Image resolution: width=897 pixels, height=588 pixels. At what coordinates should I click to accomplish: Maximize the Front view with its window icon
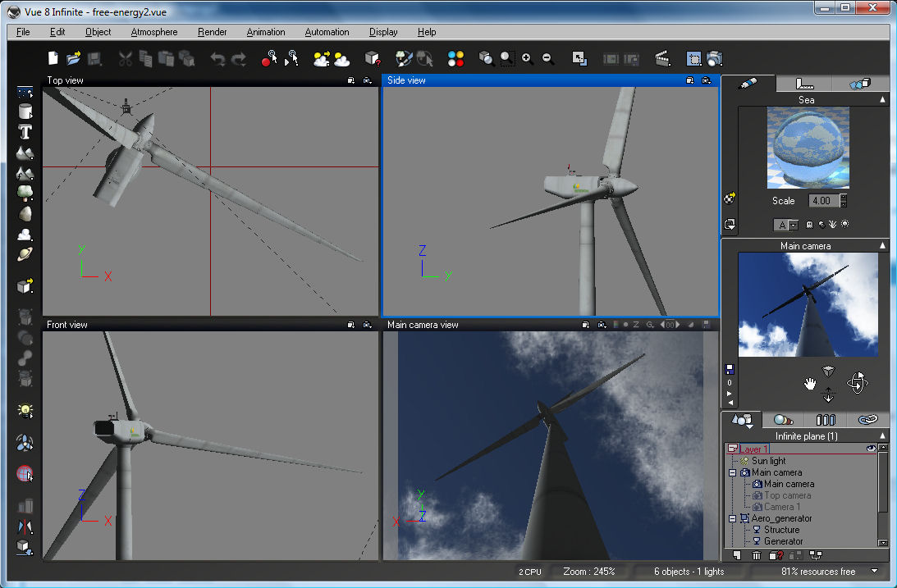coord(351,325)
